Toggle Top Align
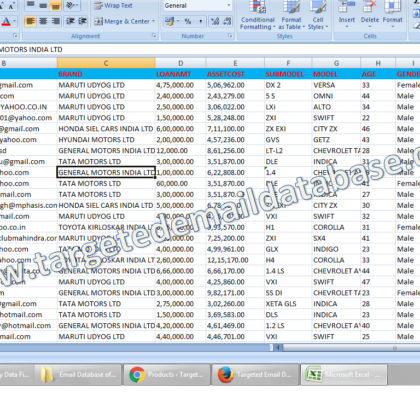420x420 pixels. click(x=30, y=5)
